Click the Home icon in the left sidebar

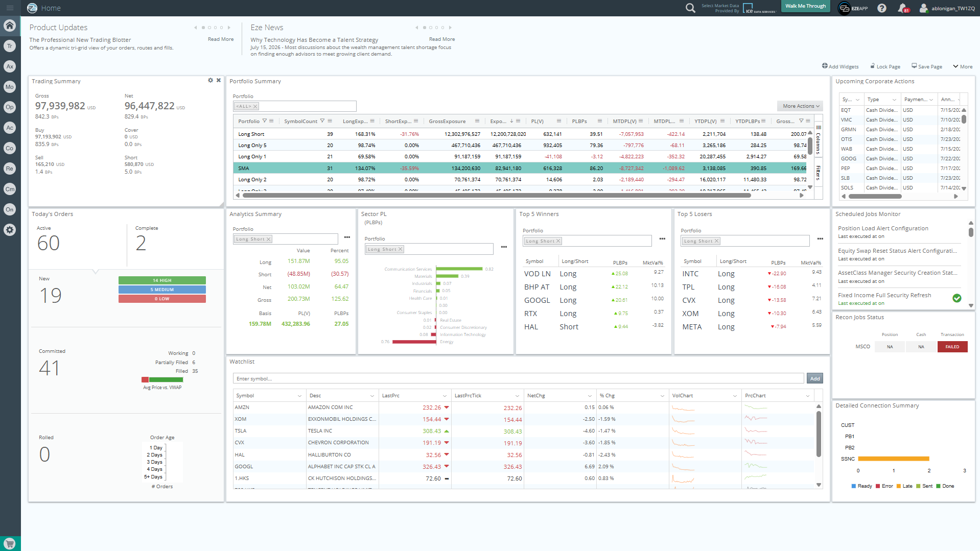tap(10, 26)
